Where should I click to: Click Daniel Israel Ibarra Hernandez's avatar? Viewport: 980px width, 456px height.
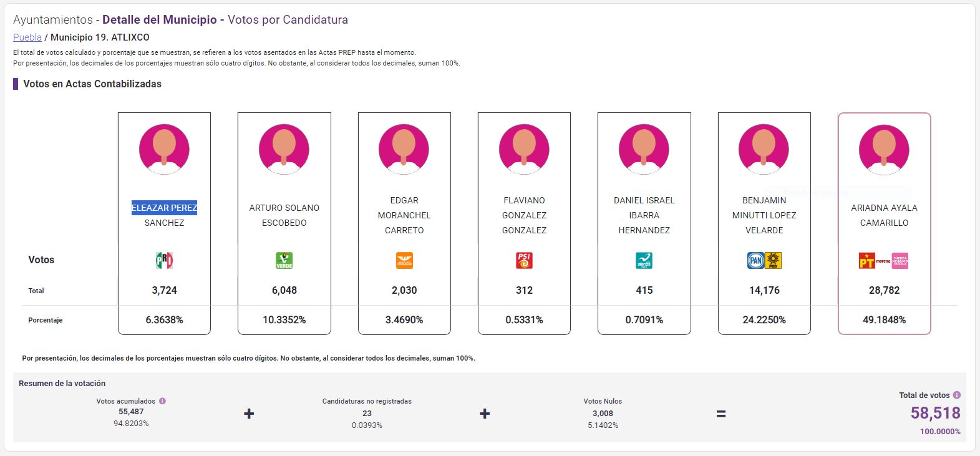point(644,149)
